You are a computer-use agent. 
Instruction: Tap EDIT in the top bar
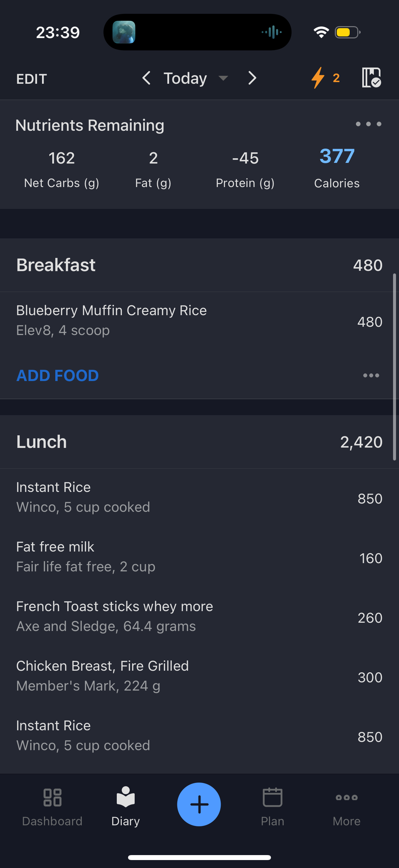[31, 79]
